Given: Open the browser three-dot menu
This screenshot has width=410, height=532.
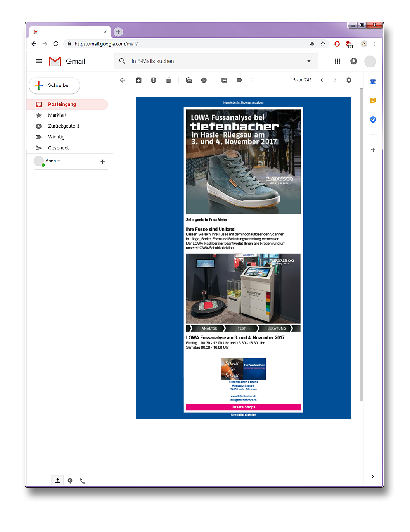Looking at the screenshot, I should [x=375, y=44].
